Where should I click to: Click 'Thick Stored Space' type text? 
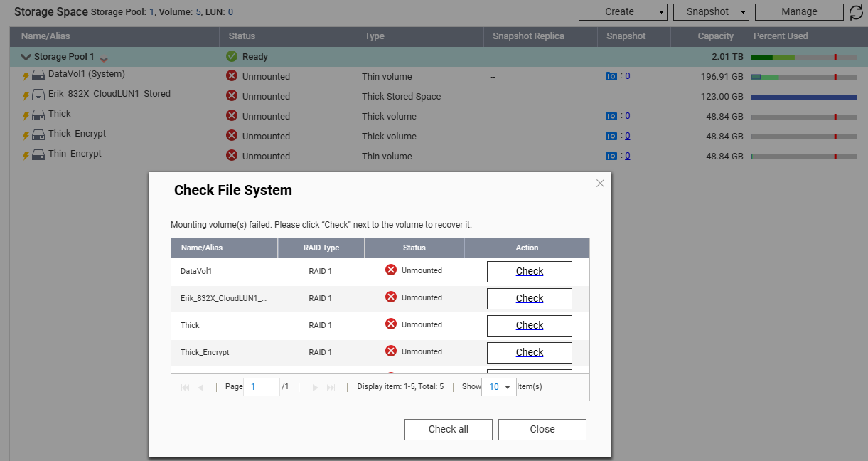401,97
